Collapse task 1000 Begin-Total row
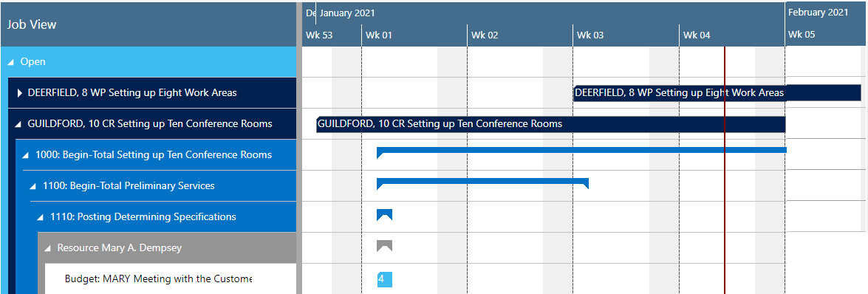 tap(25, 155)
